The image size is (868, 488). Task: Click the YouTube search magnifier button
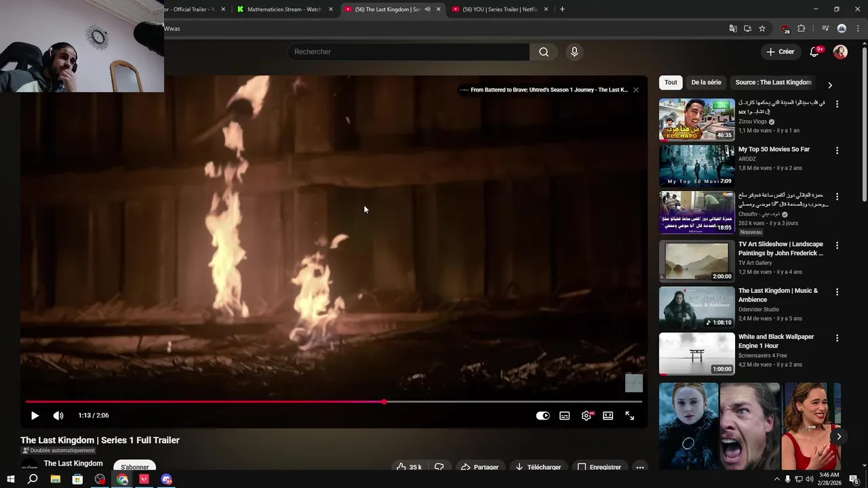coord(544,52)
